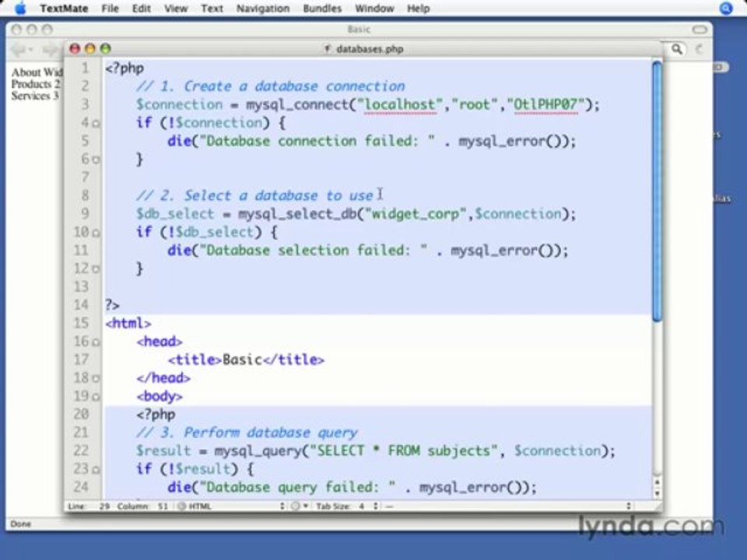Collapse the head tag fold at line 16
The width and height of the screenshot is (747, 560).
pyautogui.click(x=96, y=342)
